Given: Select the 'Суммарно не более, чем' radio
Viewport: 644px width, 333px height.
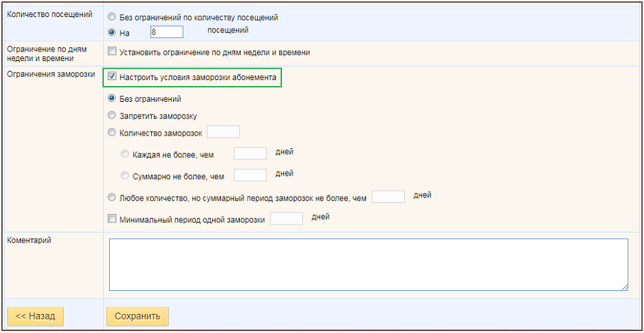Looking at the screenshot, I should (x=125, y=176).
